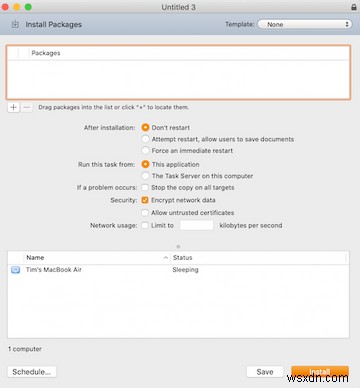Select the Don't restart radio option
Screen dimensions: 360x388
coord(145,128)
